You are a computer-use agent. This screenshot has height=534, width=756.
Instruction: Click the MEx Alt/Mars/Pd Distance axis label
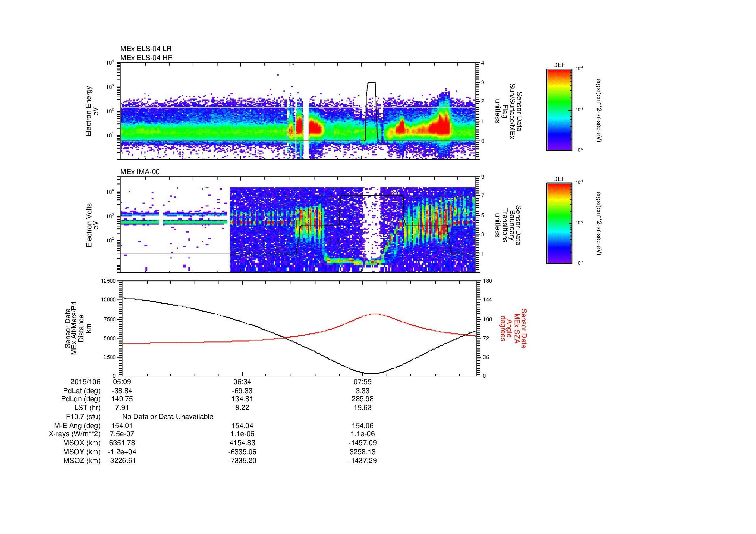(78, 328)
